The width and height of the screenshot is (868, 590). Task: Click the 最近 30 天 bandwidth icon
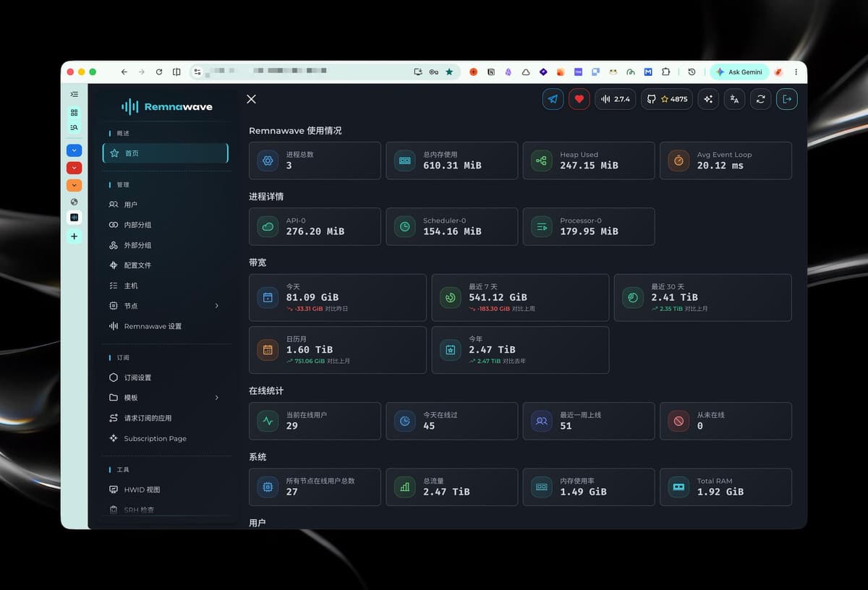[633, 297]
